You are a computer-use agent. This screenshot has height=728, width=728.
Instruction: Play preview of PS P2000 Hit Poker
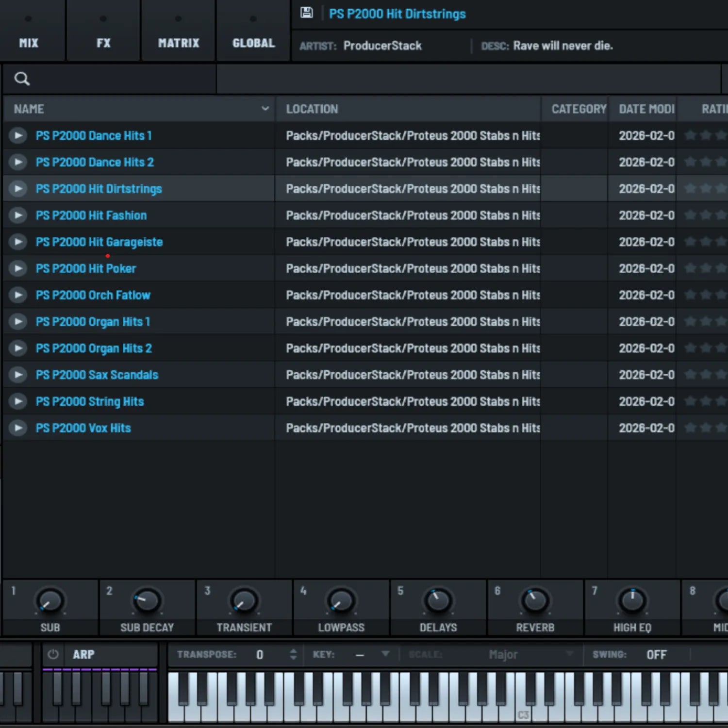(18, 268)
